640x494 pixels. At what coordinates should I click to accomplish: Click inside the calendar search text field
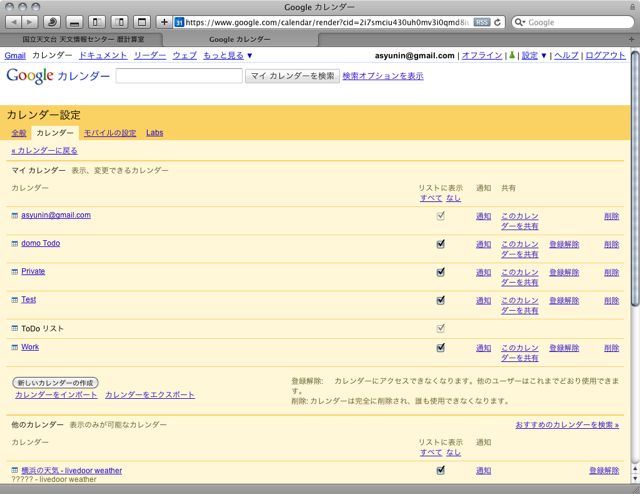179,76
